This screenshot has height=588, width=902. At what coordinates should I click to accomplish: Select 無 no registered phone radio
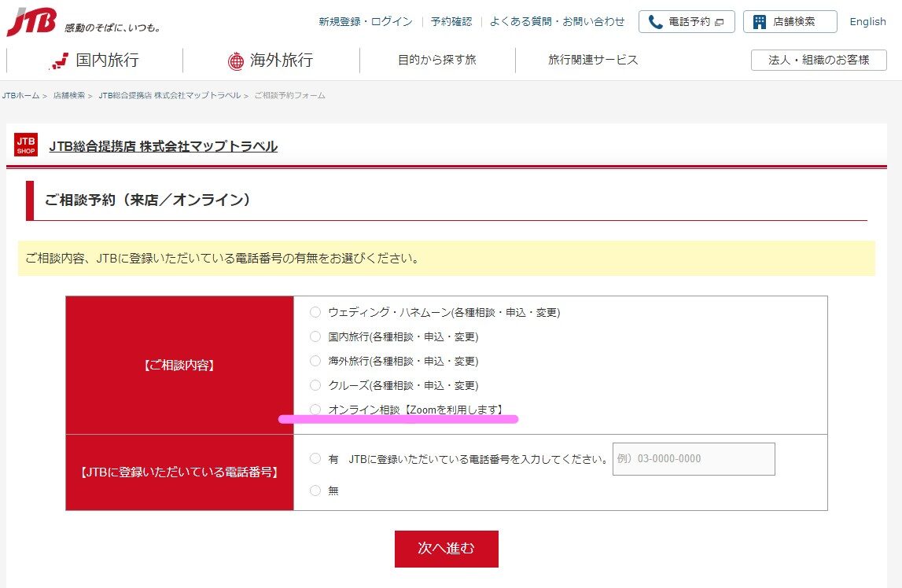(x=315, y=491)
